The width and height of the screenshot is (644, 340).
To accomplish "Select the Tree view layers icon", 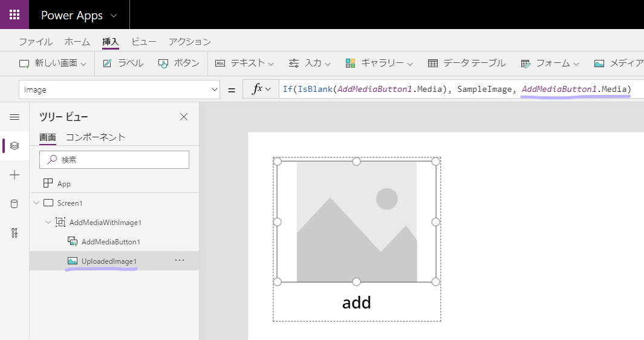I will click(15, 146).
